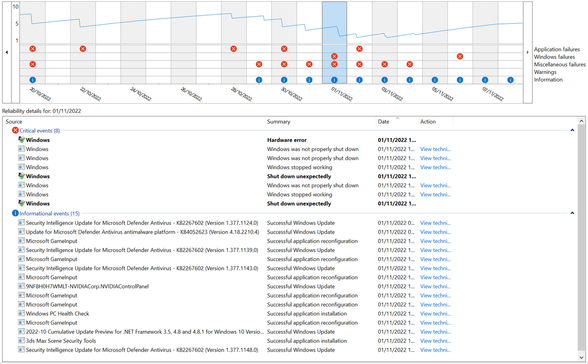Viewport: 588px width, 364px height.
Task: Select the 'Critical events (8)' group header label
Action: [40, 131]
